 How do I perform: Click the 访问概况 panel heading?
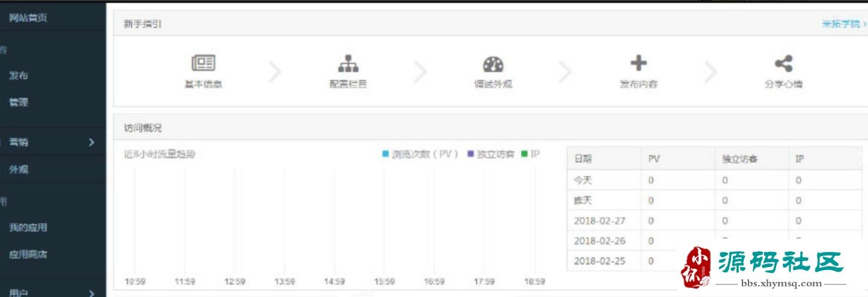[142, 128]
